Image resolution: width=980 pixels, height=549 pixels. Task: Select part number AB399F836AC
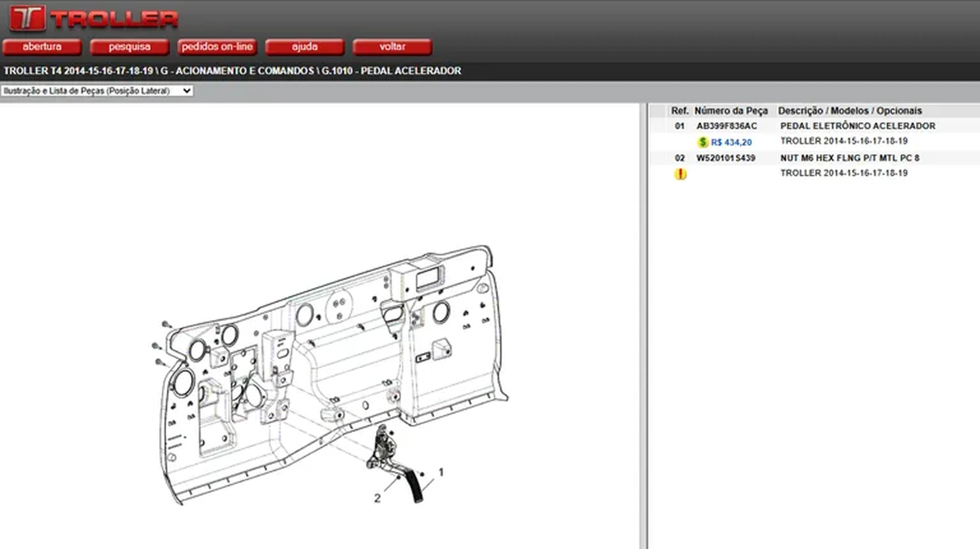pos(727,126)
